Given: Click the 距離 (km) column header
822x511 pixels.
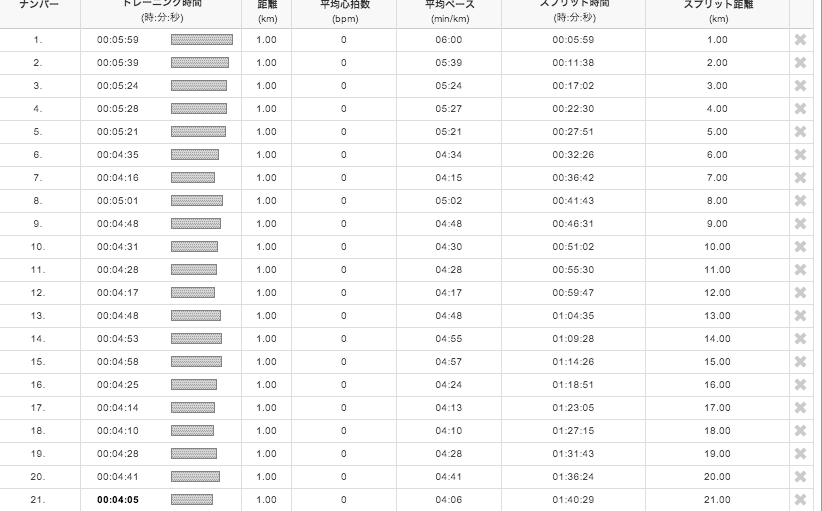Looking at the screenshot, I should [x=266, y=11].
